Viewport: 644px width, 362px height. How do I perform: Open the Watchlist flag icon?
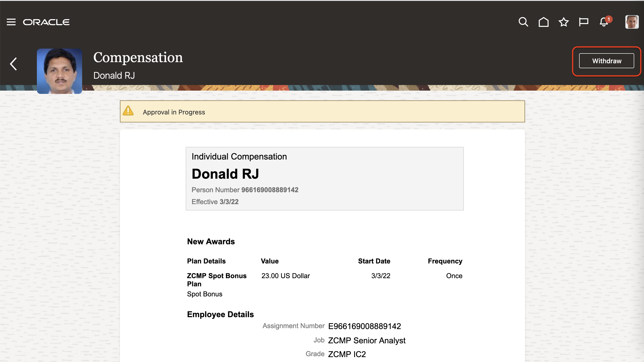(x=584, y=22)
